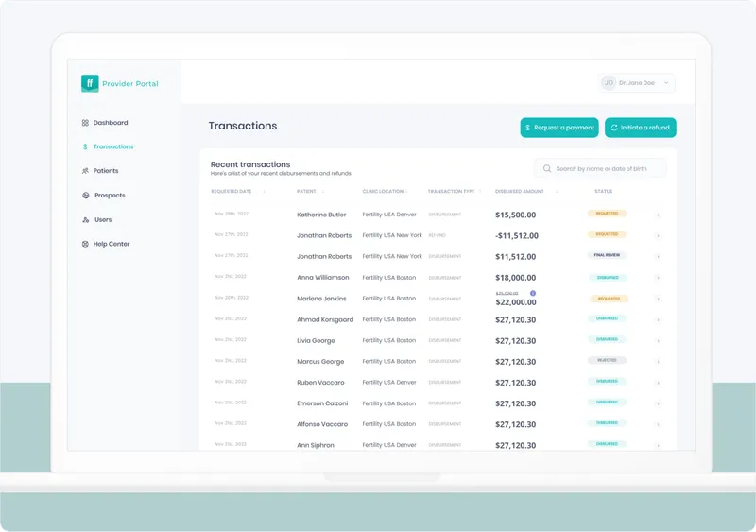Click the Patients people icon
Image resolution: width=756 pixels, height=532 pixels.
(x=85, y=171)
